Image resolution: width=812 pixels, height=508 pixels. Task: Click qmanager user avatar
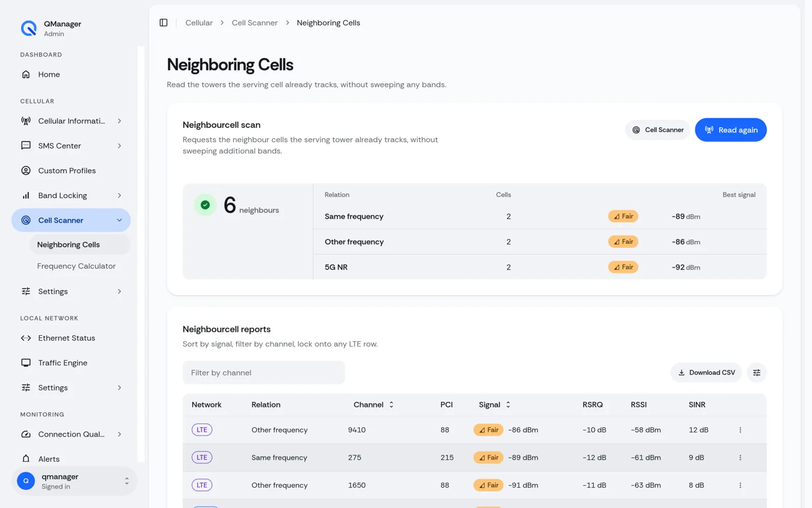coord(26,481)
